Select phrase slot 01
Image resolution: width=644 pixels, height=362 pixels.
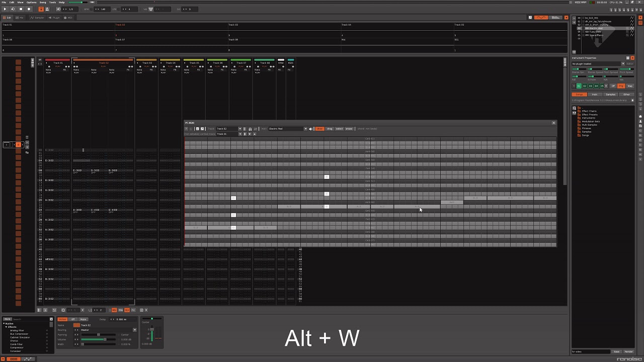click(579, 86)
